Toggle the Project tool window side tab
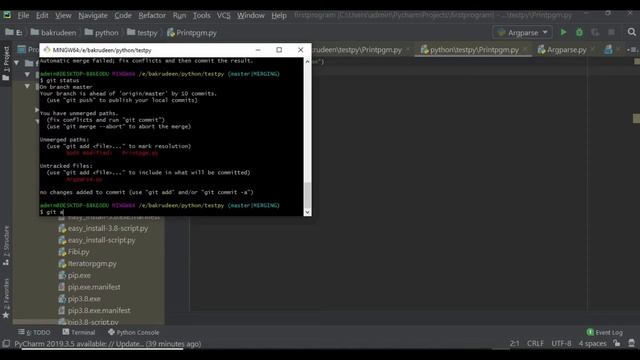 click(6, 64)
